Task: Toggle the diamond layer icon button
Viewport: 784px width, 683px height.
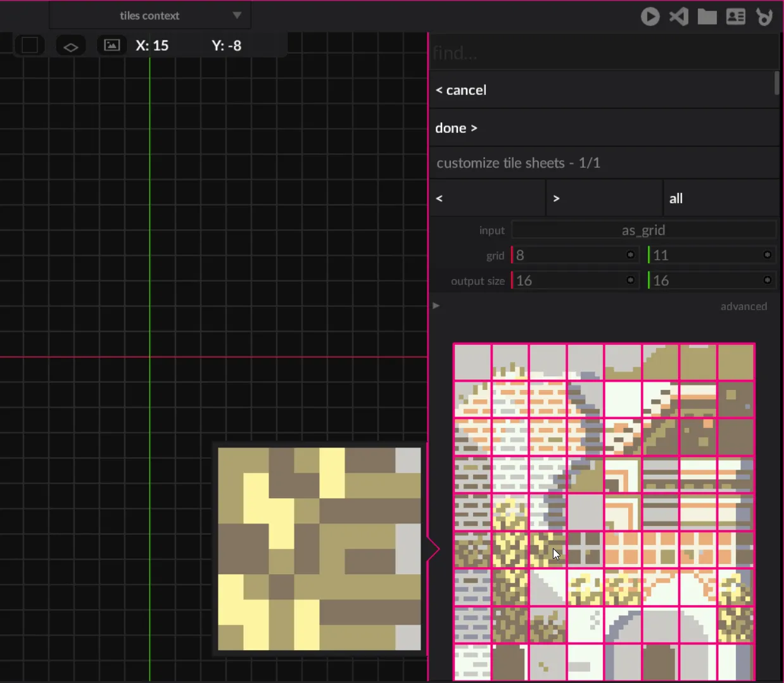Action: coord(71,46)
